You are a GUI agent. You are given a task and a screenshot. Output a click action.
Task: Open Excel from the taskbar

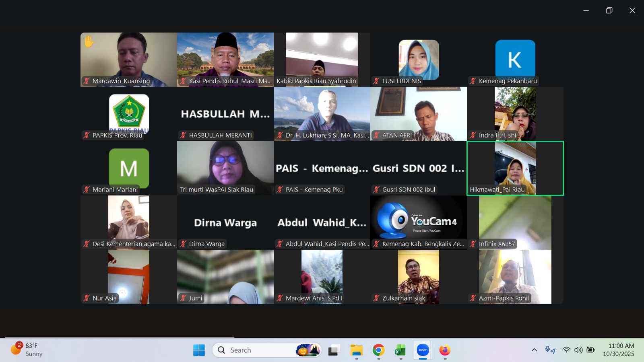click(400, 350)
